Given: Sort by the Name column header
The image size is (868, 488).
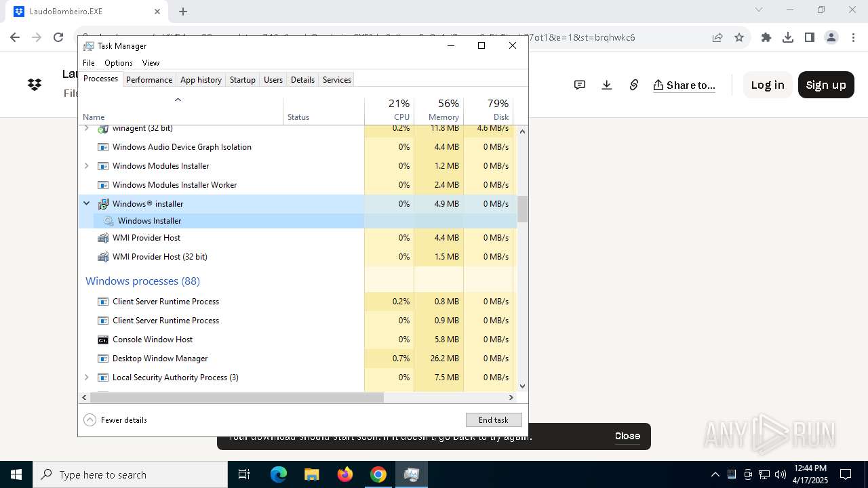Looking at the screenshot, I should [x=181, y=110].
